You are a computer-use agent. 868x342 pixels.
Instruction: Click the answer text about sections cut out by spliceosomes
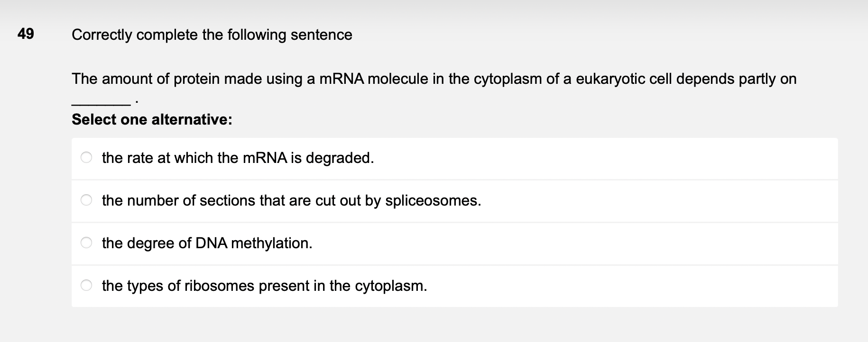(291, 200)
